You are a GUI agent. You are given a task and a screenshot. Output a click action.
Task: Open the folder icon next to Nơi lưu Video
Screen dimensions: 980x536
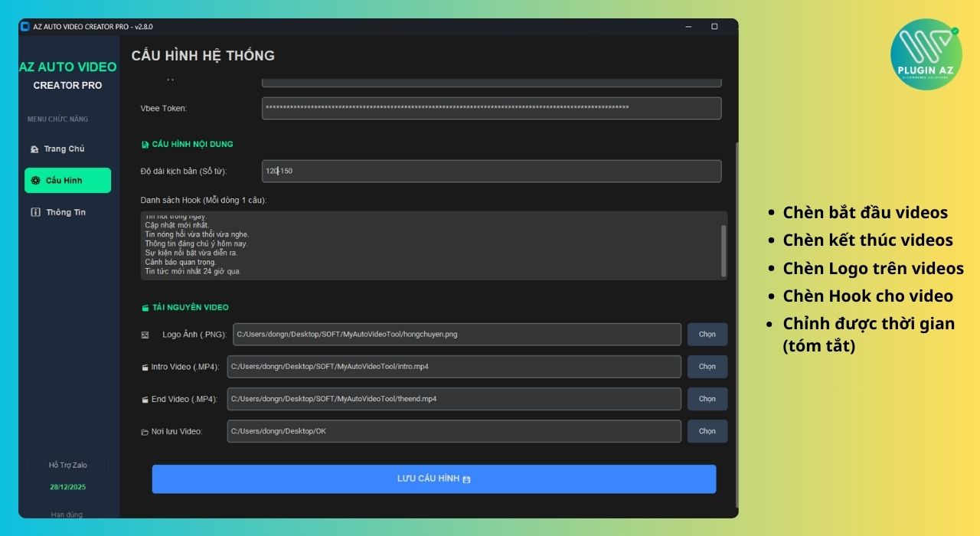tap(144, 431)
